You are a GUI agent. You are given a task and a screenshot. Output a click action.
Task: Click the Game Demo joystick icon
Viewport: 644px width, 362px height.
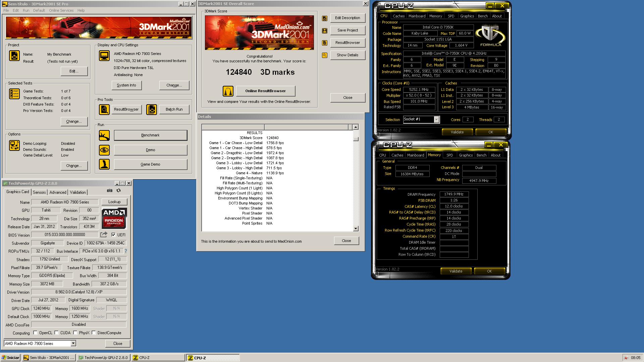(x=104, y=164)
